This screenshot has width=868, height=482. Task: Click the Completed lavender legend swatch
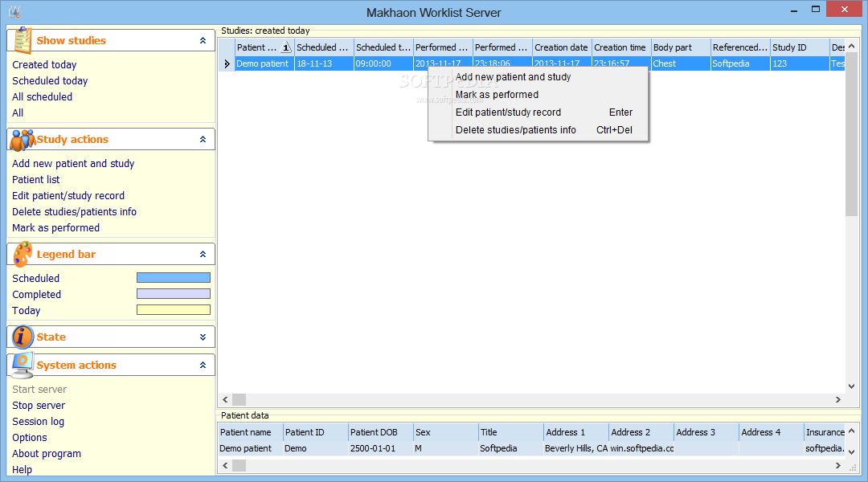(174, 294)
